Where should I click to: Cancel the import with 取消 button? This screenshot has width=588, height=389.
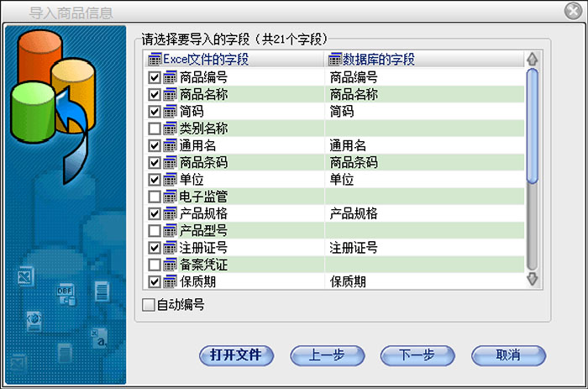tap(508, 355)
